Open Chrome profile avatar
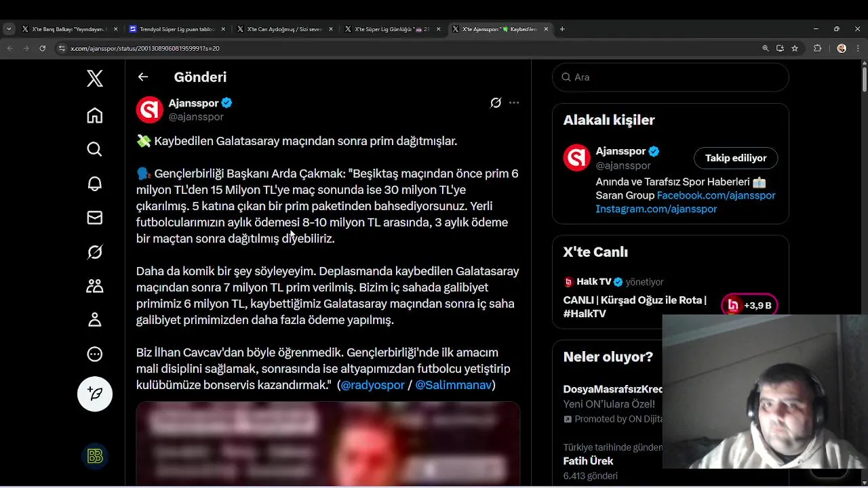This screenshot has width=868, height=488. pyautogui.click(x=842, y=48)
